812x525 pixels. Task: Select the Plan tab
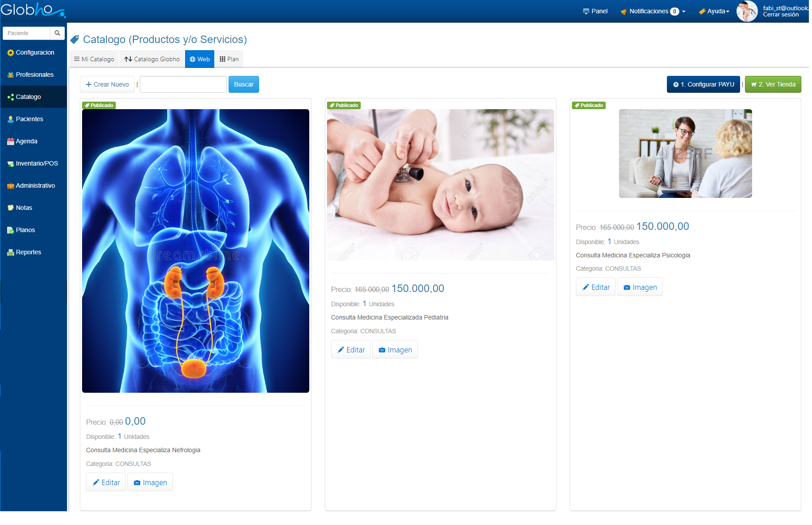[229, 59]
